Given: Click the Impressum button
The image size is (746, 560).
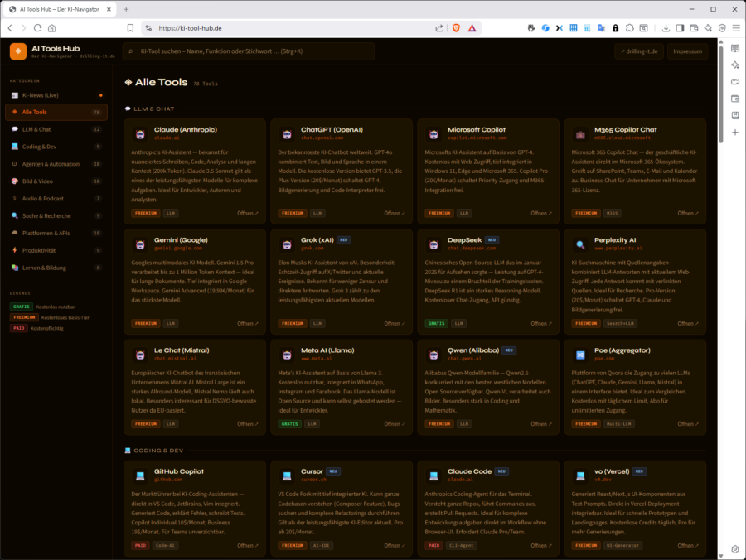Looking at the screenshot, I should (687, 51).
